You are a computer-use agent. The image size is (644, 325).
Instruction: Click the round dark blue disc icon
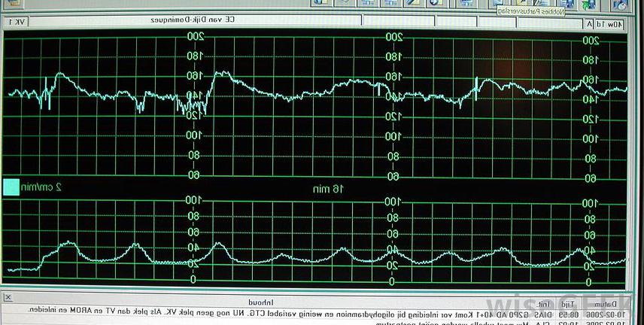(434, 4)
